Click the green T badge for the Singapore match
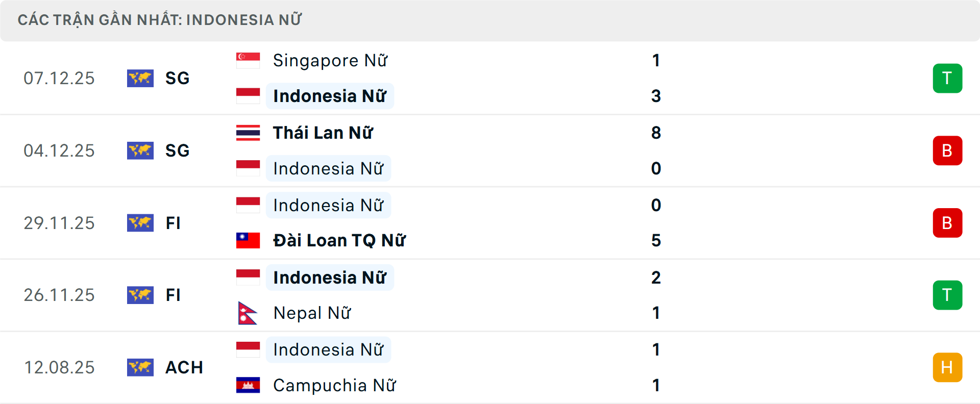980x404 pixels. (x=947, y=78)
